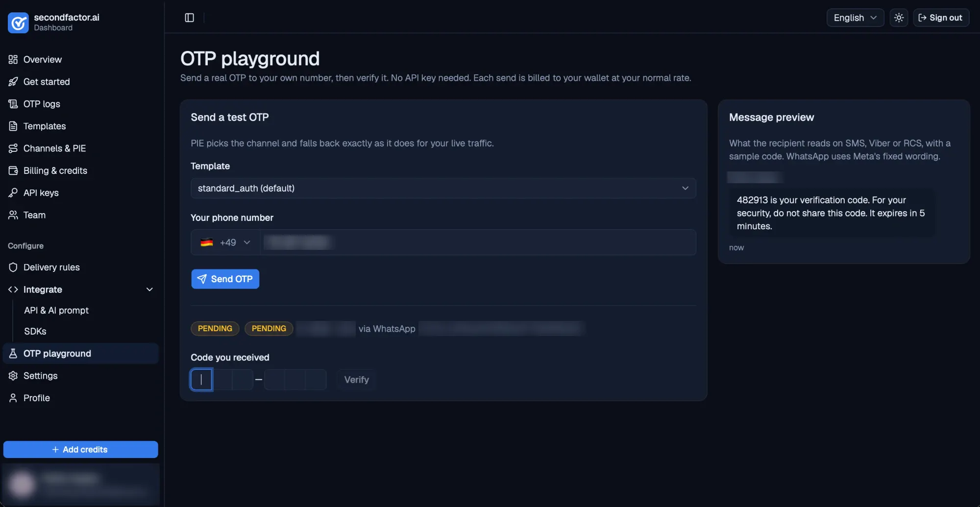Open API keys via key icon

click(13, 193)
